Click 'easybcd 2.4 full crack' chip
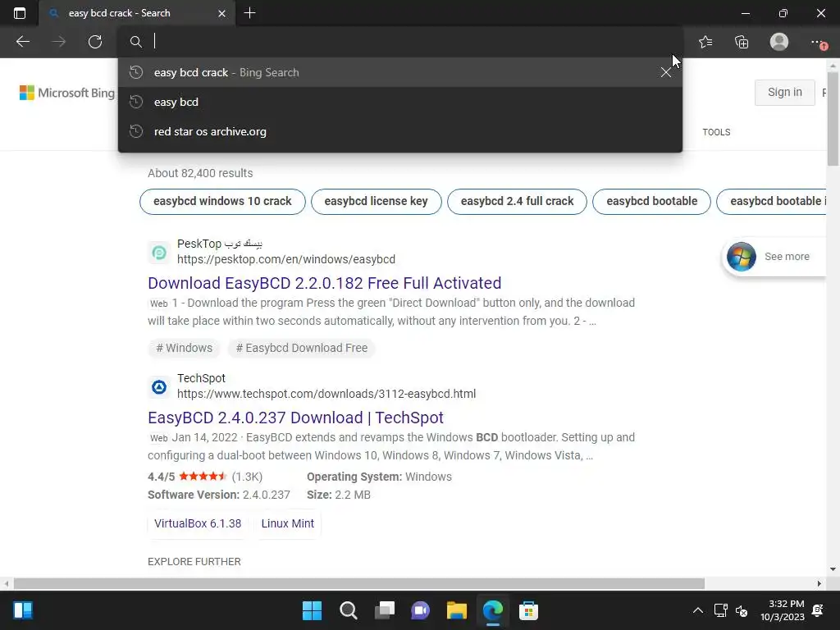The height and width of the screenshot is (630, 840). [517, 202]
